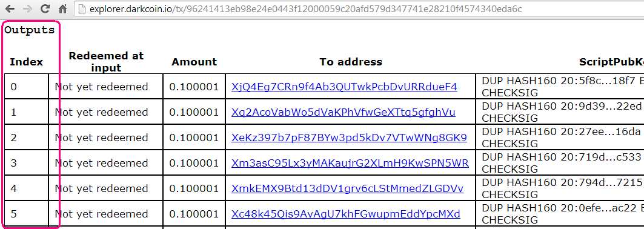Go to the browser home page icon
This screenshot has height=229, width=644.
[63, 8]
